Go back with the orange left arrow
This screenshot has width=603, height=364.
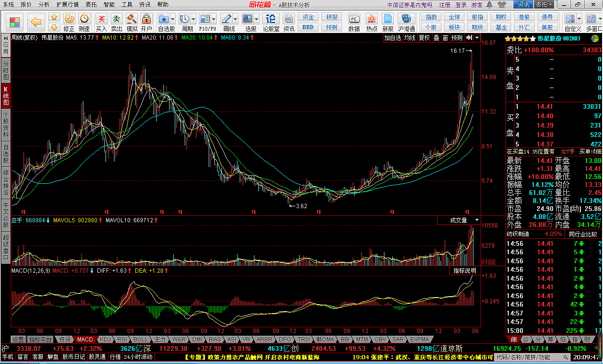pos(36,22)
